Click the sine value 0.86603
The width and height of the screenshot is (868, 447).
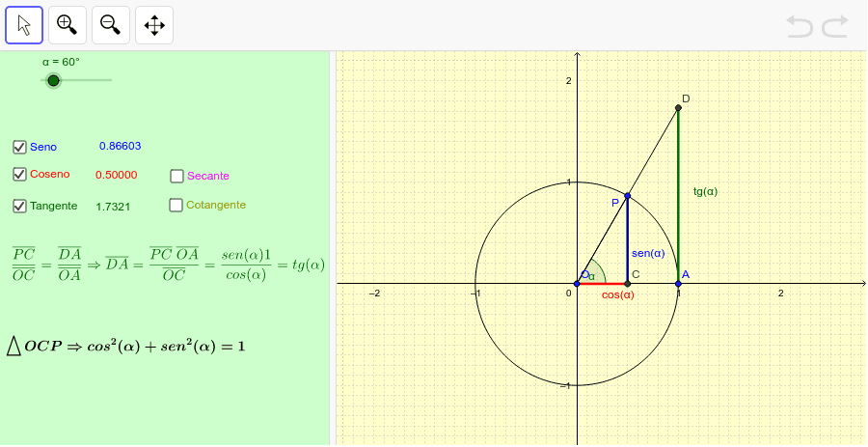(x=121, y=146)
